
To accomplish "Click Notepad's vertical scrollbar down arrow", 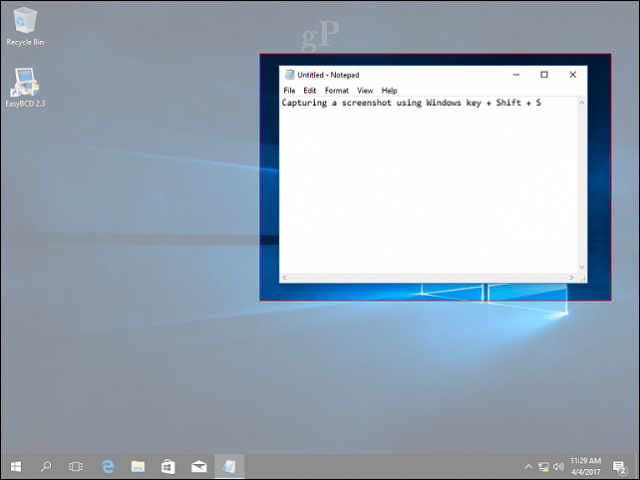I will (x=582, y=268).
